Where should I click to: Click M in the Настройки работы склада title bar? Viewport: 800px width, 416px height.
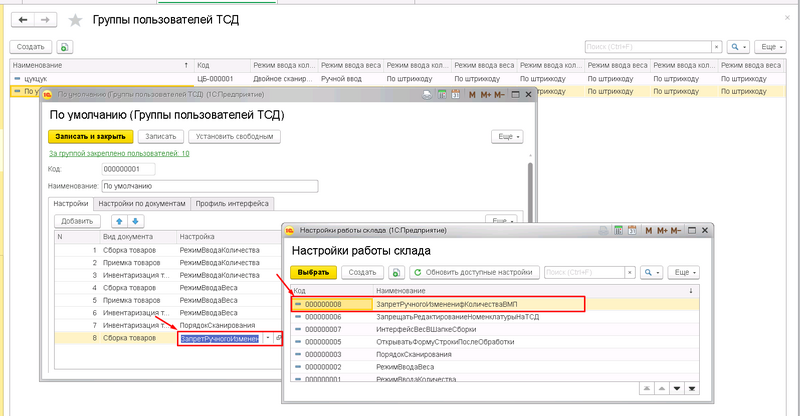(x=648, y=231)
